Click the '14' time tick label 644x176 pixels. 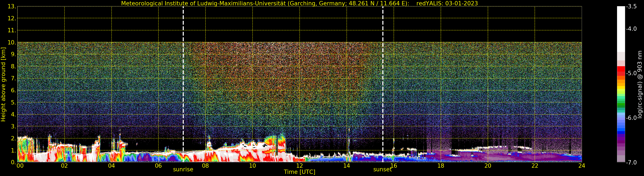[x=347, y=166]
